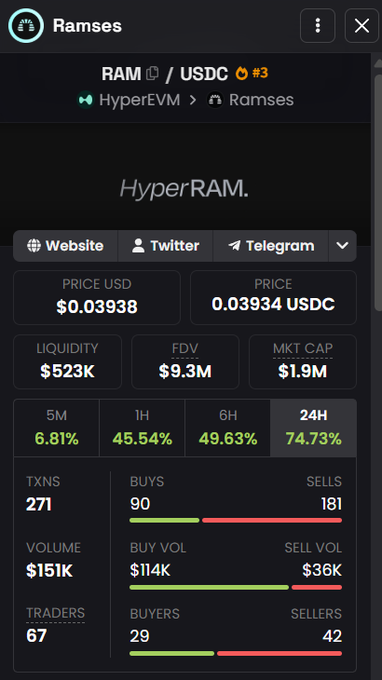Open the three-dot options menu

(x=318, y=26)
